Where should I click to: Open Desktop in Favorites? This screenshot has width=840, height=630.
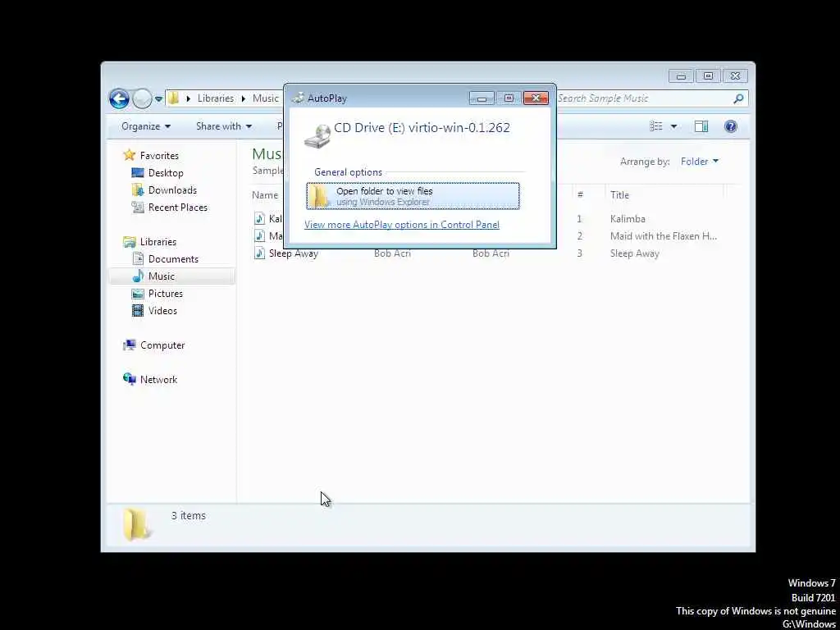[x=166, y=173]
